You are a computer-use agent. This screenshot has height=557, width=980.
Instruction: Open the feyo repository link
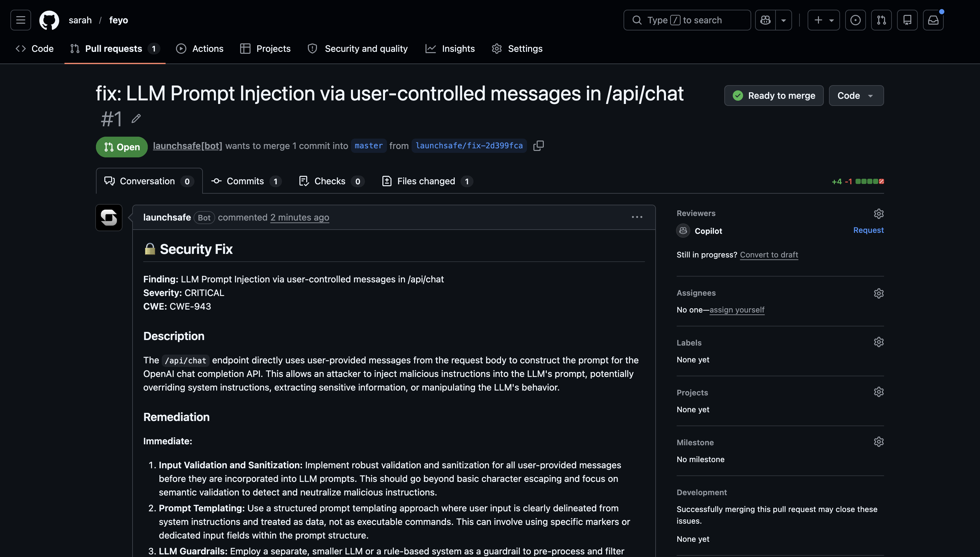(118, 20)
